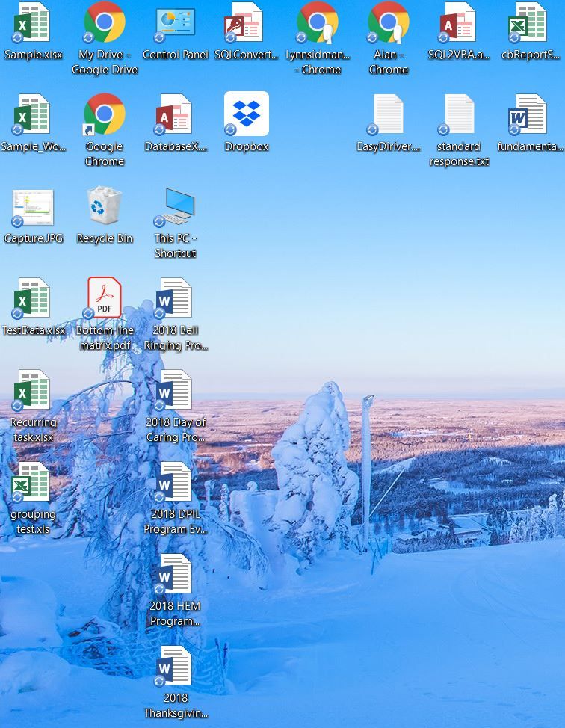Click the Lynnsidman Chrome profile shortcut

[x=318, y=23]
